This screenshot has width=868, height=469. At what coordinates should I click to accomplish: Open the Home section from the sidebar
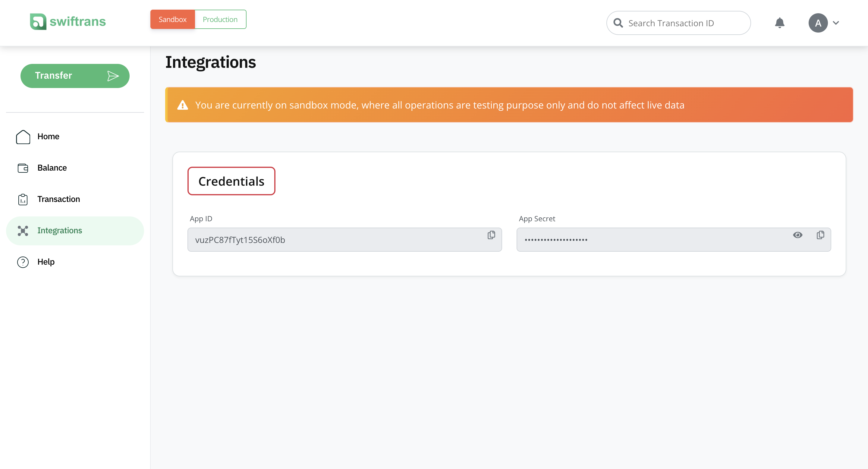tap(48, 137)
